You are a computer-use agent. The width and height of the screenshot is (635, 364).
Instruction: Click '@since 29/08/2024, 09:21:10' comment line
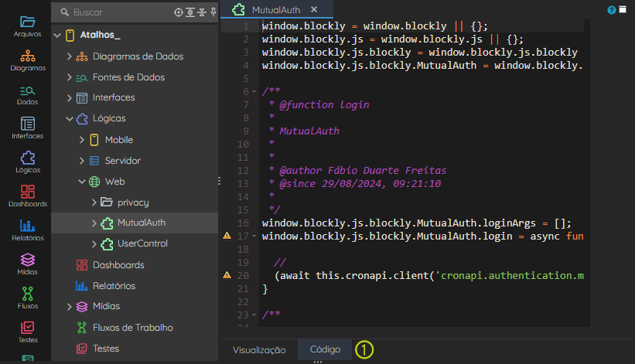360,184
